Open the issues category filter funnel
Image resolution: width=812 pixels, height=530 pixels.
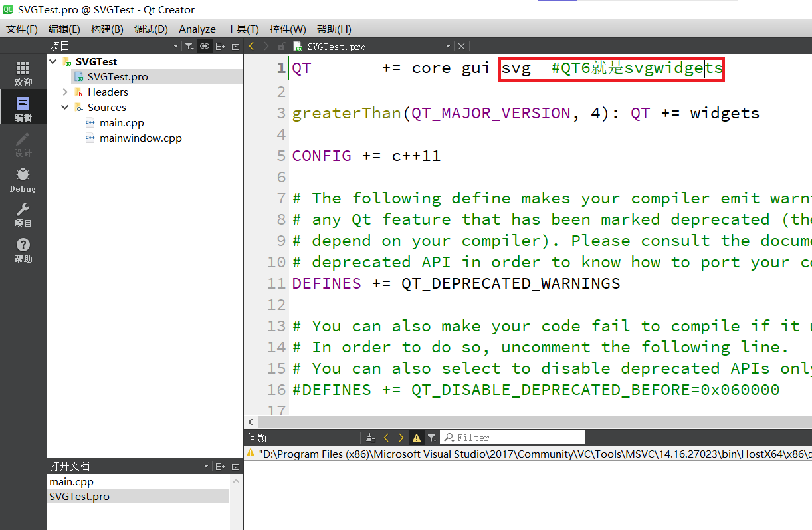432,438
